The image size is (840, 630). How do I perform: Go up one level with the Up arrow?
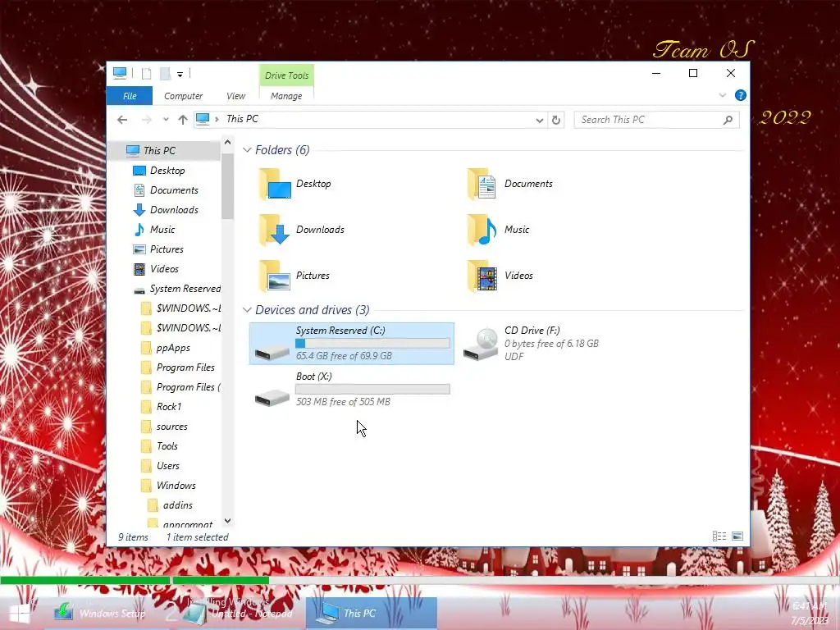[x=183, y=120]
